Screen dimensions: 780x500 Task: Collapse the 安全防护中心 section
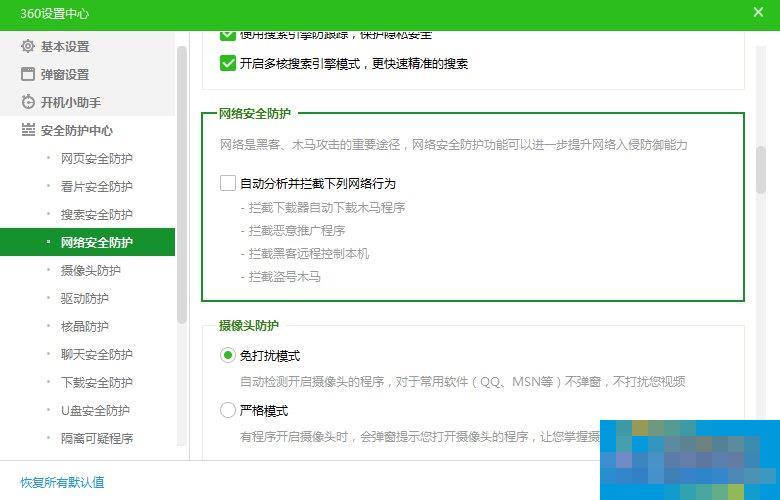(76, 130)
